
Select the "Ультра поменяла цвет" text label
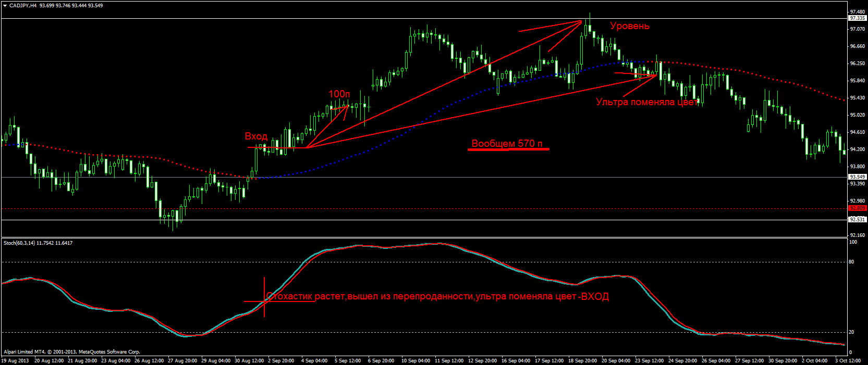pos(646,102)
